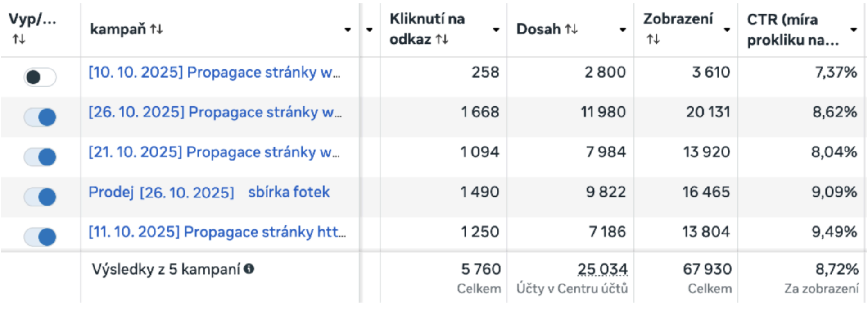Open the Prodej sbírka fotek campaign link

(209, 192)
